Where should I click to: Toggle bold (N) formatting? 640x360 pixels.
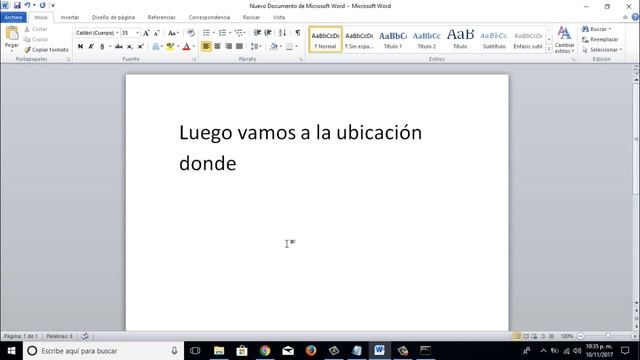pyautogui.click(x=80, y=47)
